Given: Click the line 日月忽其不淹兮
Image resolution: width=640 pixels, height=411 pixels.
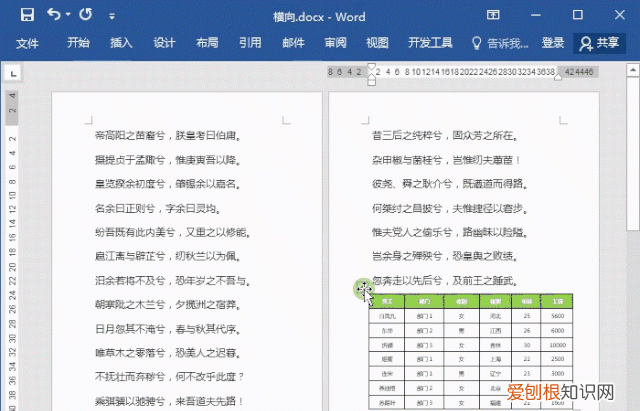Looking at the screenshot, I should click(168, 329).
